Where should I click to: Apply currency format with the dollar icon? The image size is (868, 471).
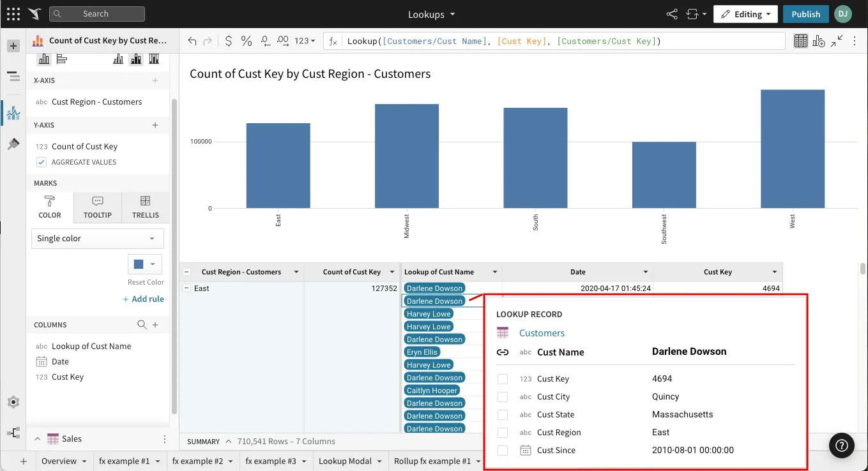click(x=229, y=41)
